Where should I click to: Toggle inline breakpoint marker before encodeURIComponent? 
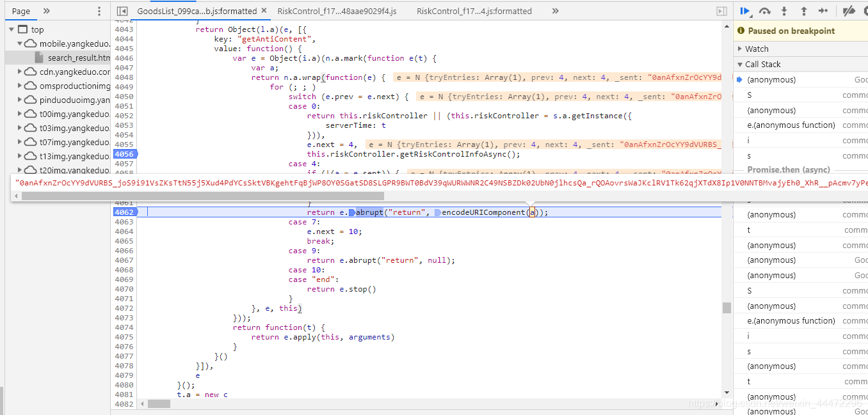(x=437, y=212)
